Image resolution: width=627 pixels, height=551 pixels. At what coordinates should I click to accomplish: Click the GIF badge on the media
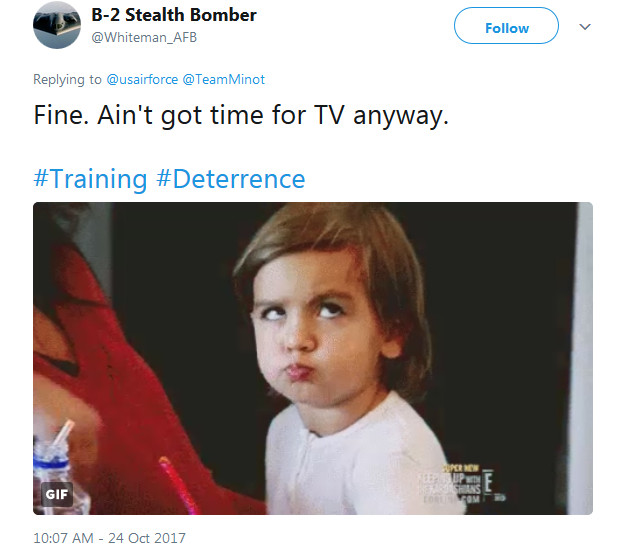coord(57,495)
